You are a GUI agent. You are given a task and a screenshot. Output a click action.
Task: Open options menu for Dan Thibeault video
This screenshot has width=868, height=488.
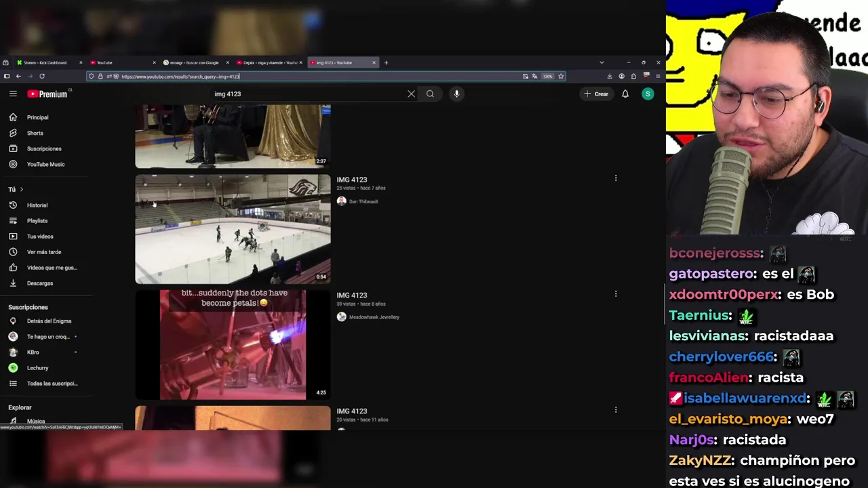point(616,178)
